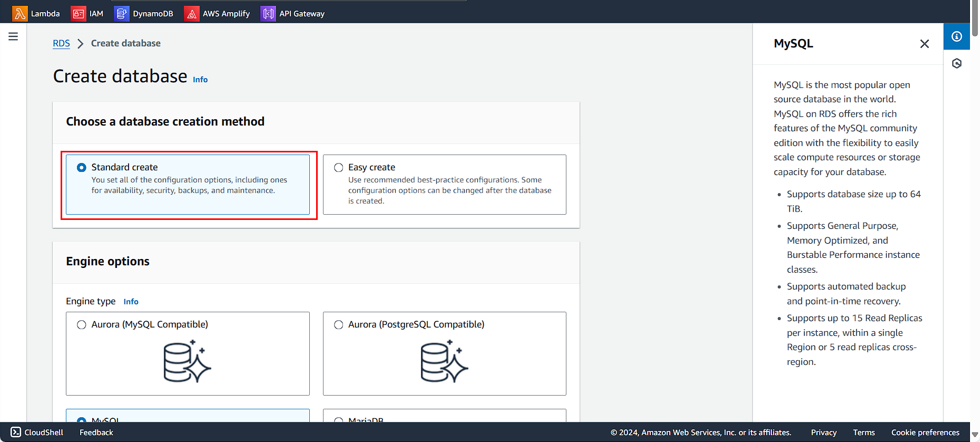Launch CloudShell from the footer icon
Screen dimensions: 980x442
[16, 433]
